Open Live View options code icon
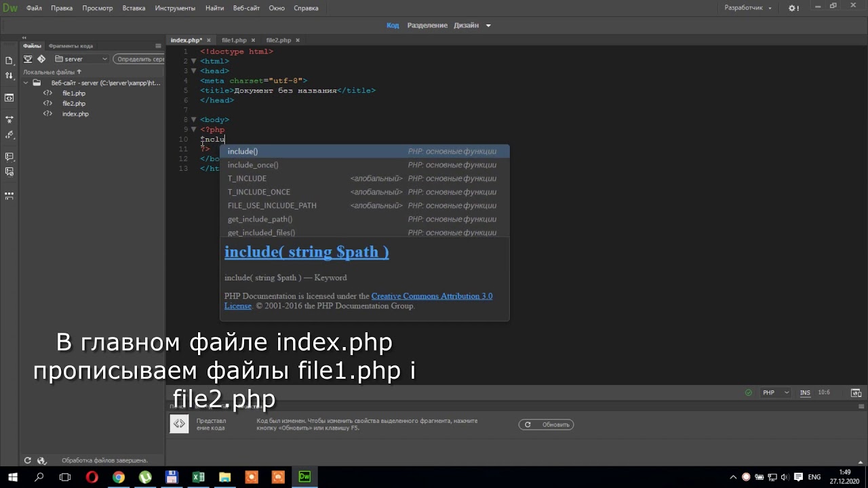 [9, 98]
